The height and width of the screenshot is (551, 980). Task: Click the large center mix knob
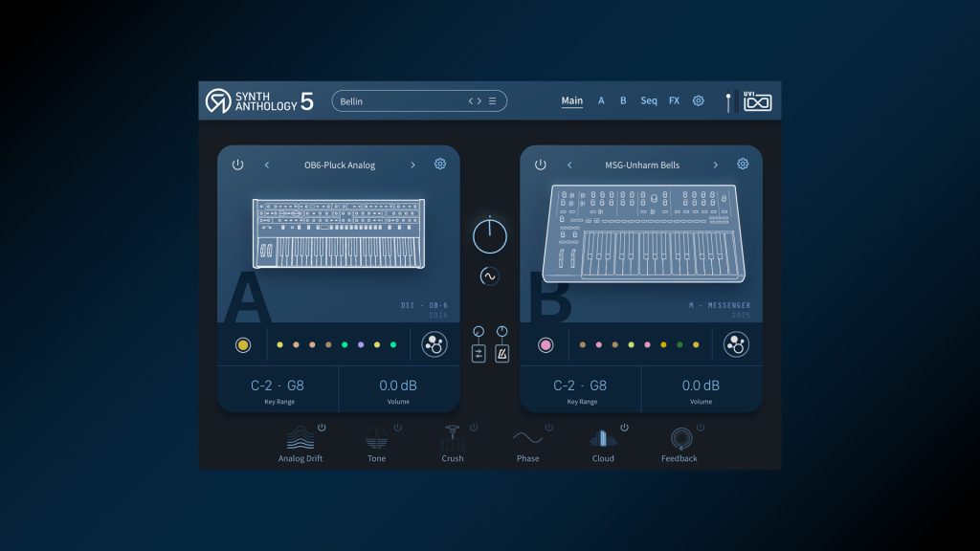point(489,235)
